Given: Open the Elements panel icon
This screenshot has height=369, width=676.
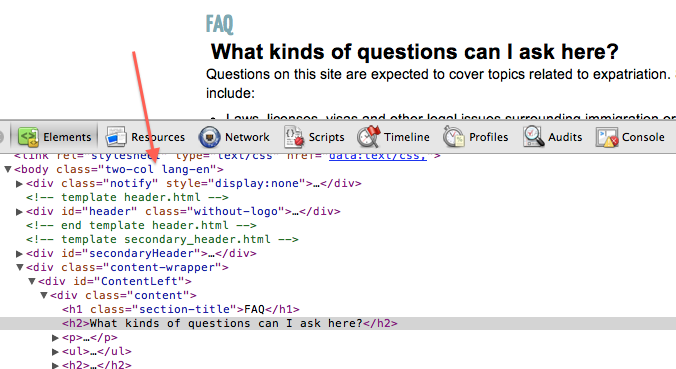Looking at the screenshot, I should click(28, 137).
